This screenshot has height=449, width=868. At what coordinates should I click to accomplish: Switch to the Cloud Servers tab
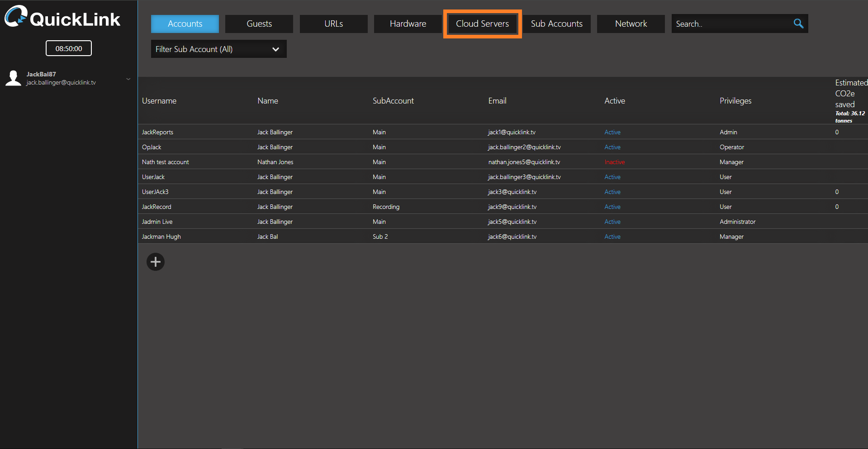pyautogui.click(x=482, y=24)
